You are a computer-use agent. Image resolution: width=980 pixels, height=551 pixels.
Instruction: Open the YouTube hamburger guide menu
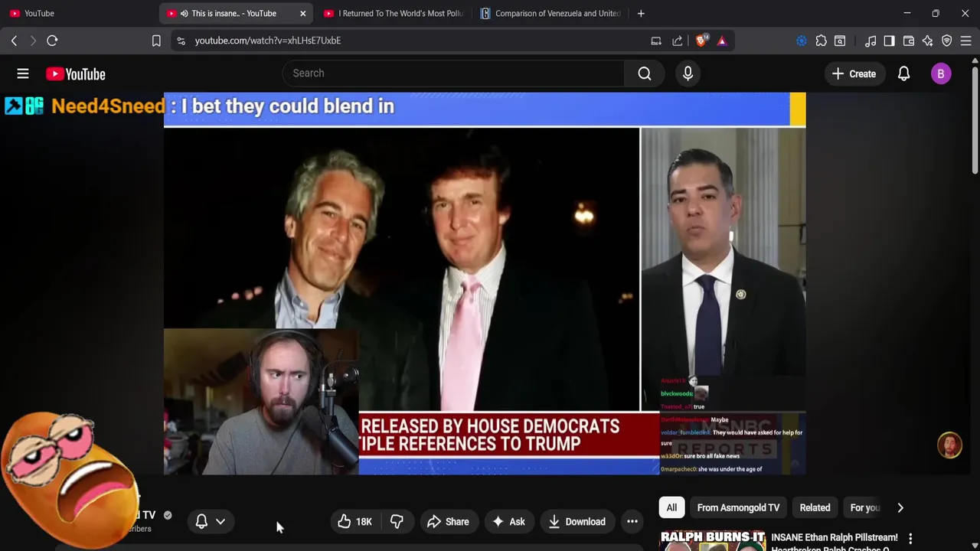tap(23, 73)
